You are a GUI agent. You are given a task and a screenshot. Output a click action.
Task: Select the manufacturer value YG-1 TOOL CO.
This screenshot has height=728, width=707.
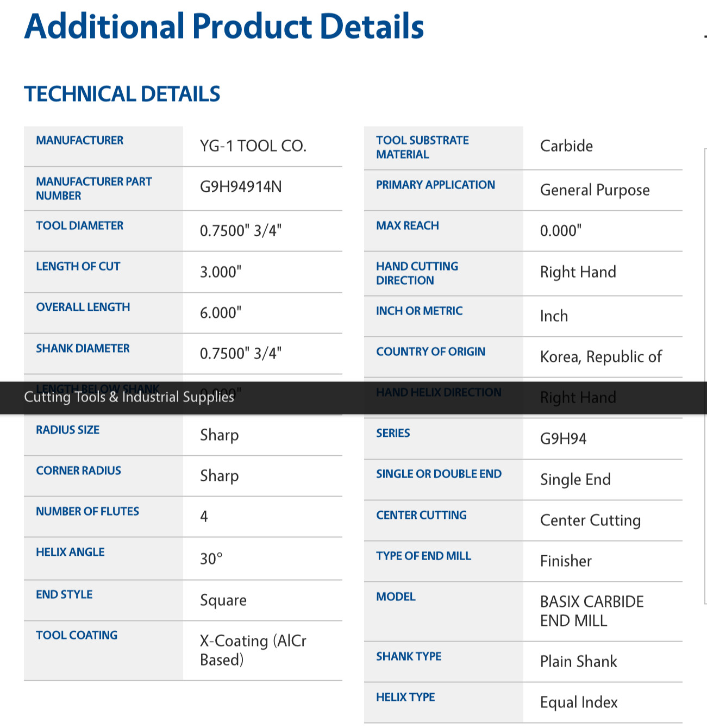click(253, 146)
